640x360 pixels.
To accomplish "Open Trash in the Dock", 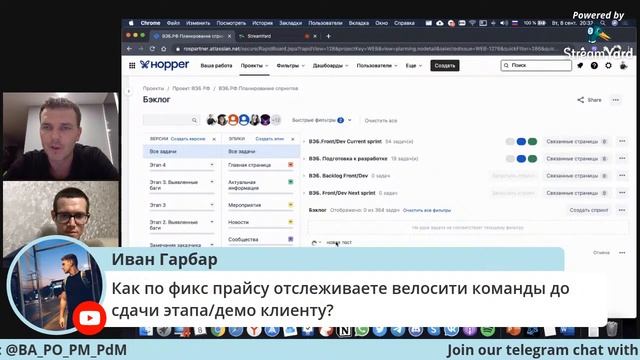I will [x=612, y=330].
